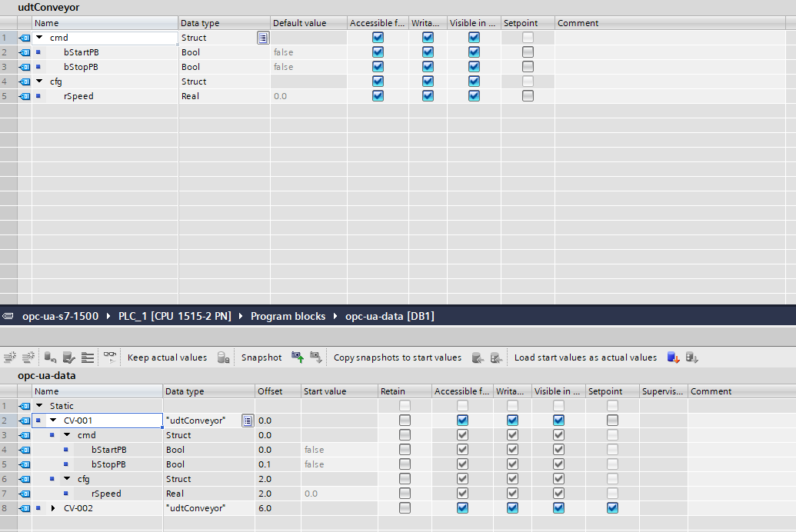796x532 pixels.
Task: Click the lock icon after Keep actual values
Action: (x=223, y=357)
